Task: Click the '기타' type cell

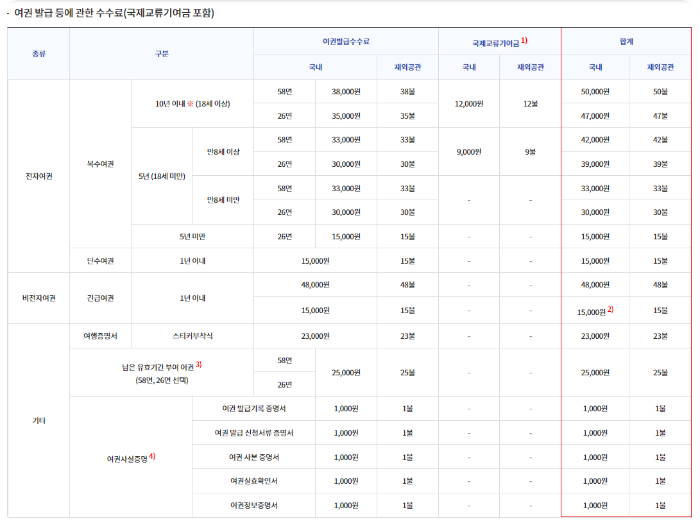Action: 39,420
